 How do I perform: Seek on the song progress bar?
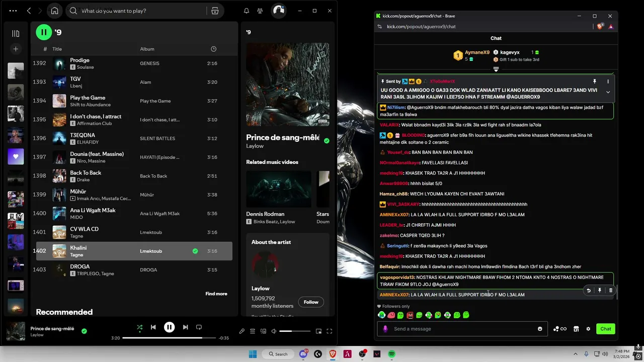(x=169, y=338)
